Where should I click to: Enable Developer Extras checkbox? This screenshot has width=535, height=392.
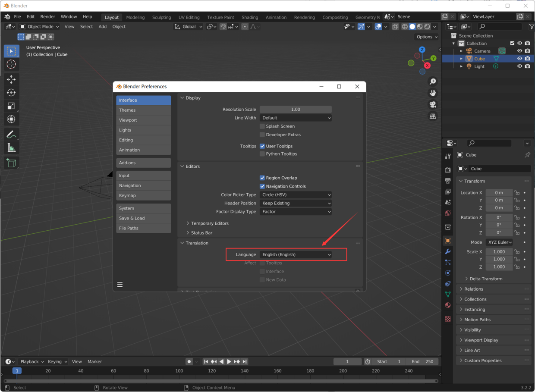point(262,135)
